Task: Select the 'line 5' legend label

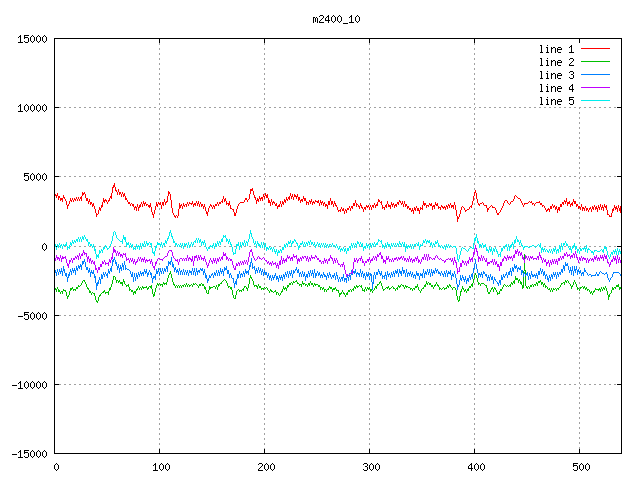Action: (556, 101)
